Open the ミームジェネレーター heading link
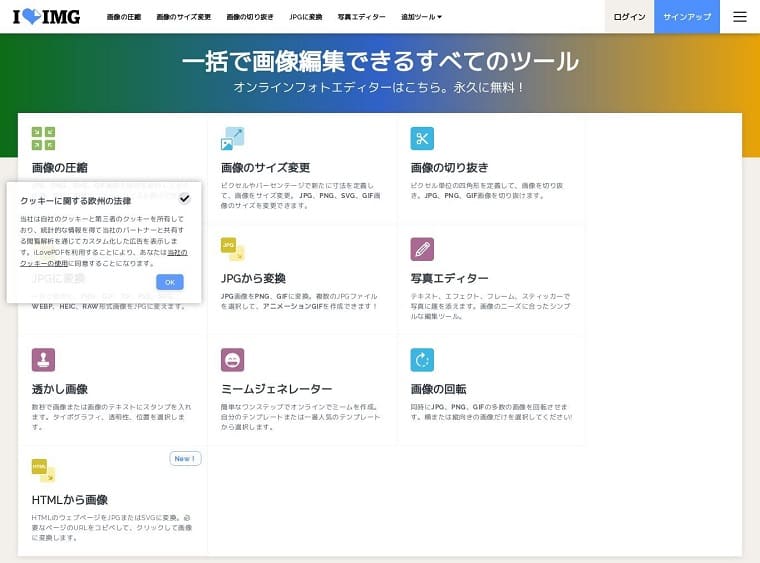 coord(276,389)
